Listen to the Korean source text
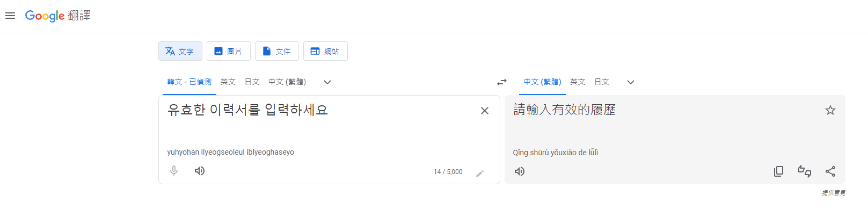868x217 pixels. click(200, 171)
